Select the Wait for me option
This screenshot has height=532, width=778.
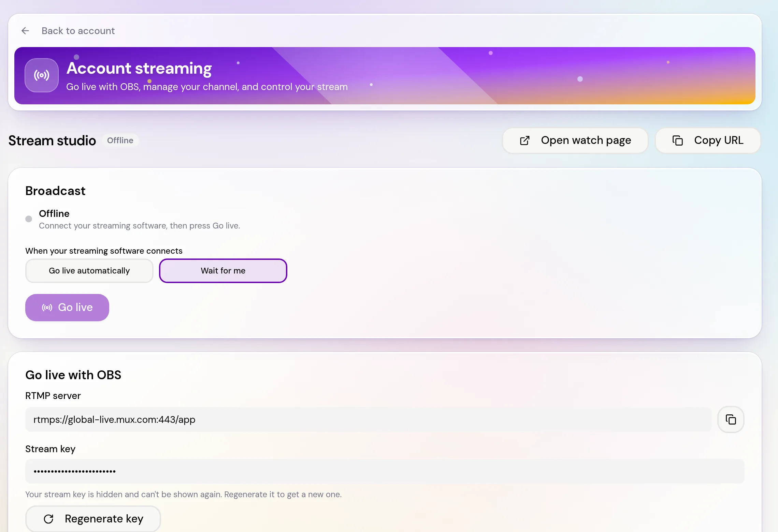[223, 271]
